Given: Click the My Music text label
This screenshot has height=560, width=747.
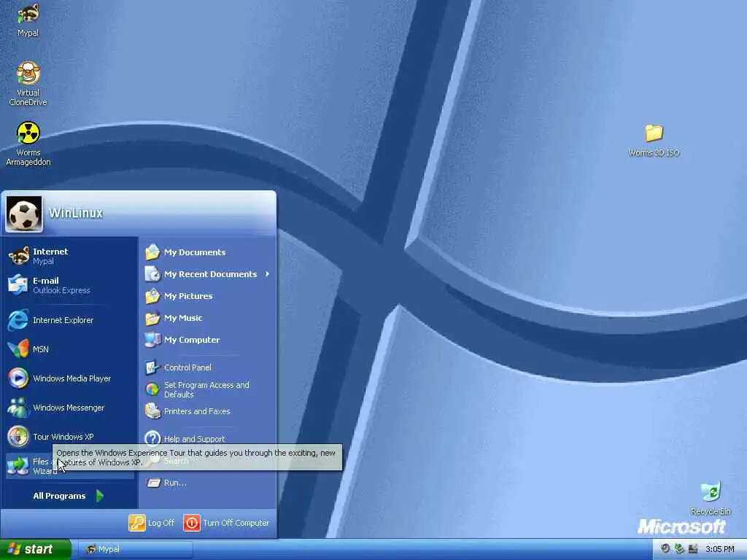Looking at the screenshot, I should pyautogui.click(x=183, y=318).
